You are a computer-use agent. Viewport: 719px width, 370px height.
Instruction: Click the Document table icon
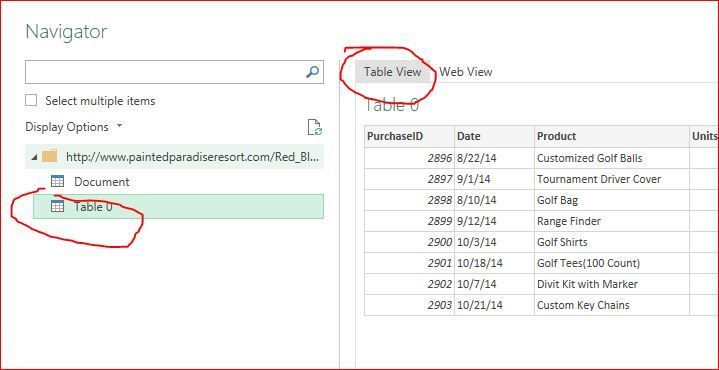57,182
